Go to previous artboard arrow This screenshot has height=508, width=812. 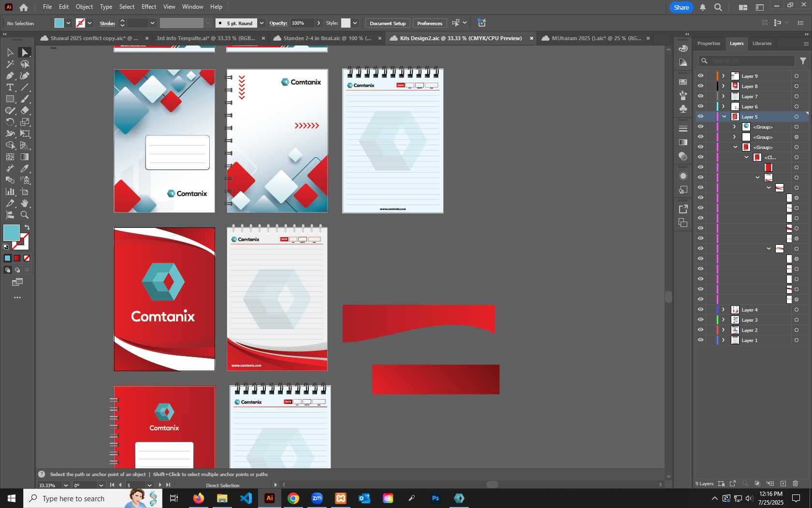point(120,485)
